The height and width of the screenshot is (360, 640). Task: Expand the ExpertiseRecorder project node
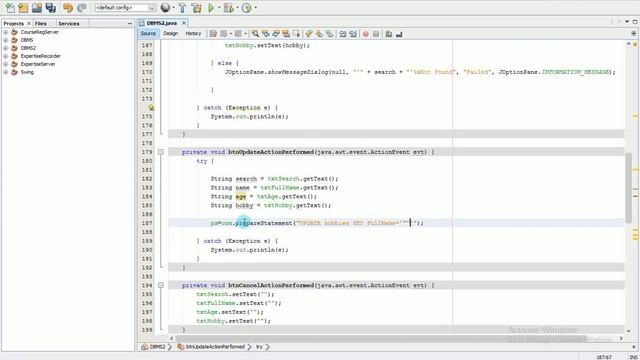point(6,56)
